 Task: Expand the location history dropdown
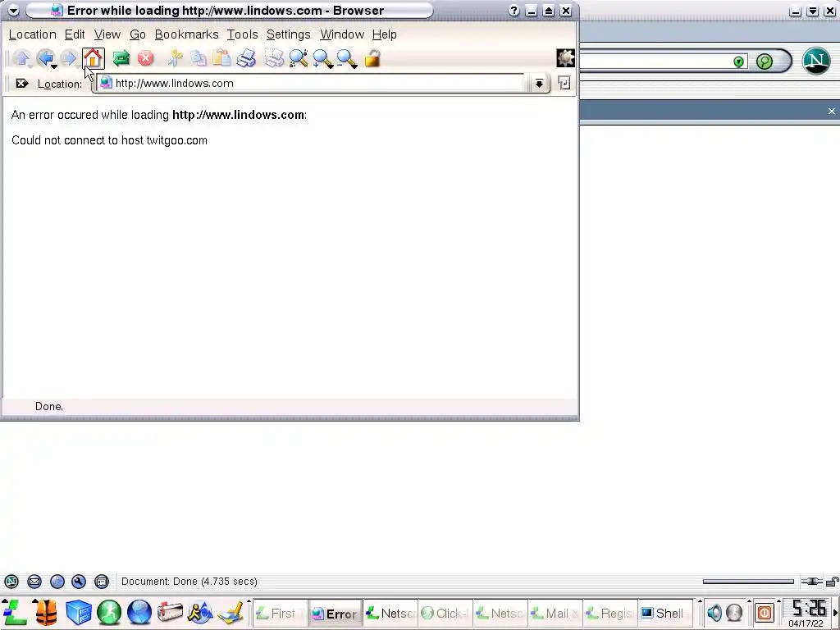tap(538, 83)
